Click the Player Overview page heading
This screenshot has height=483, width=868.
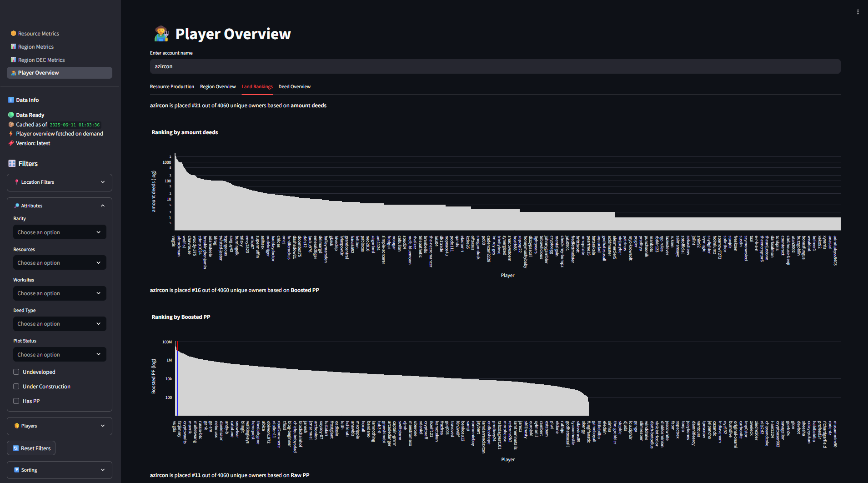[x=233, y=34]
